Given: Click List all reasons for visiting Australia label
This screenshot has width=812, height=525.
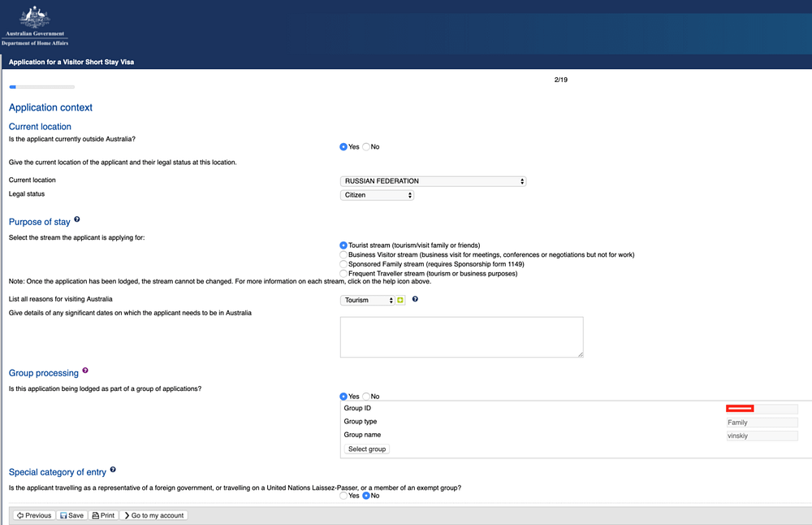Looking at the screenshot, I should pyautogui.click(x=61, y=299).
